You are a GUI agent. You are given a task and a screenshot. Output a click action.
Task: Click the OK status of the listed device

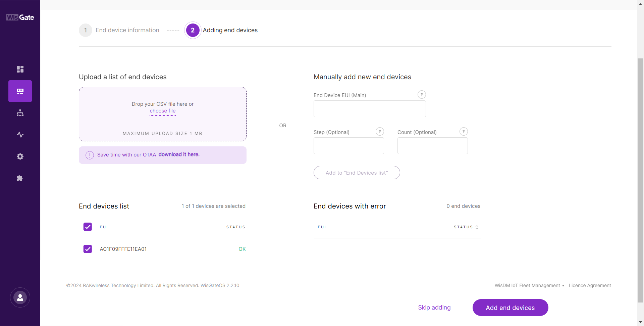point(242,249)
